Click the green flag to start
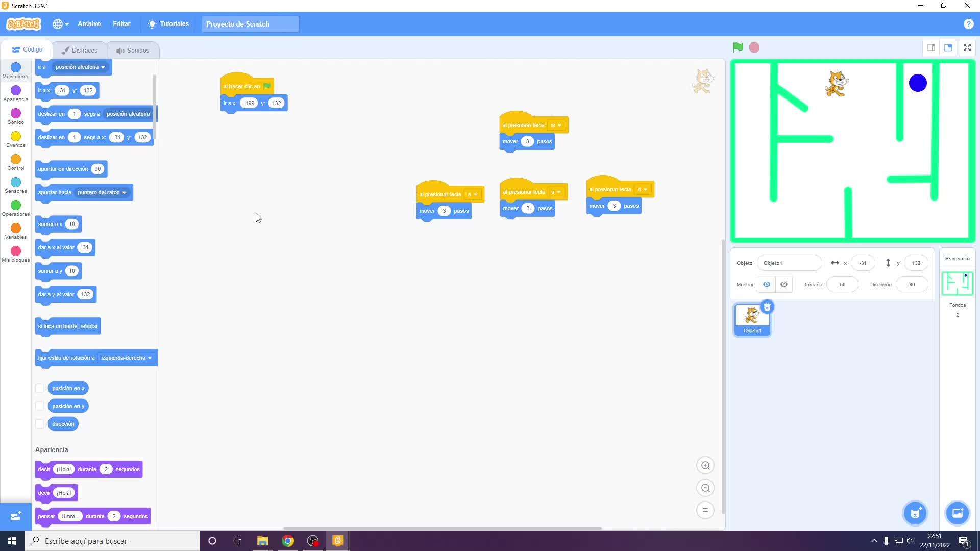Viewport: 980px width, 551px height. [738, 47]
